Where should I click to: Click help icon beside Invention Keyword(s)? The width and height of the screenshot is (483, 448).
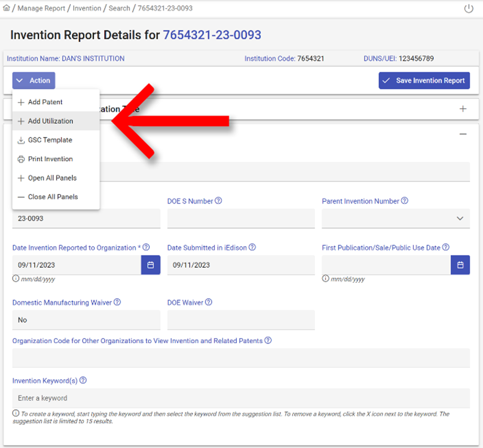click(x=83, y=380)
